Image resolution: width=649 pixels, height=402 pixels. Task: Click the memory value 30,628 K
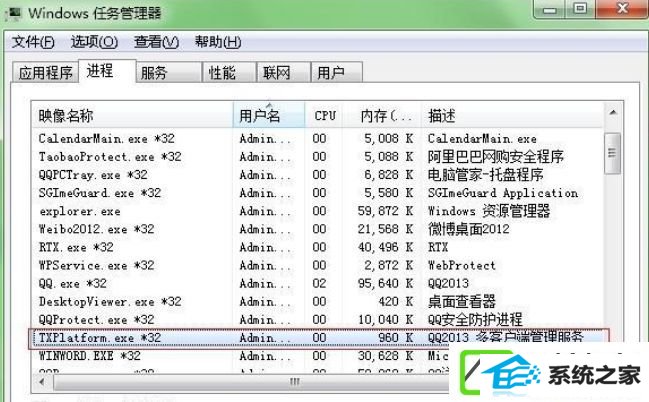(385, 356)
